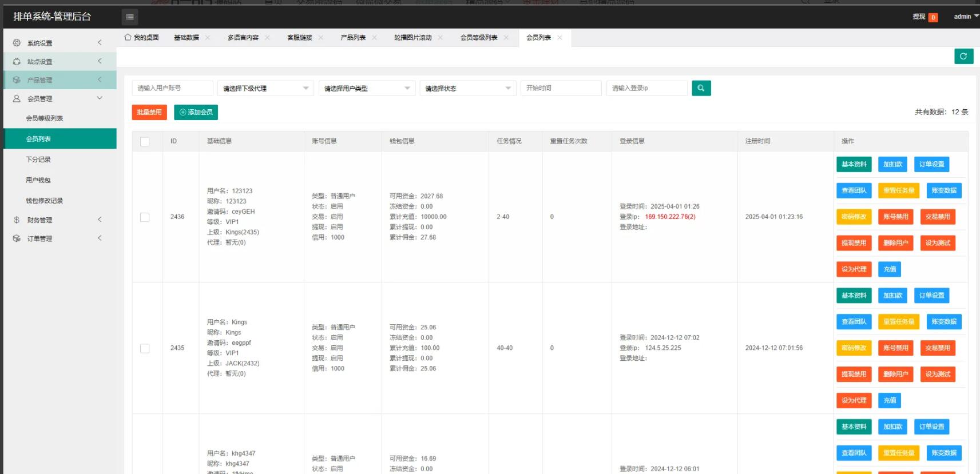The image size is (980, 474).
Task: Click the green search magnifier button
Action: coord(701,88)
